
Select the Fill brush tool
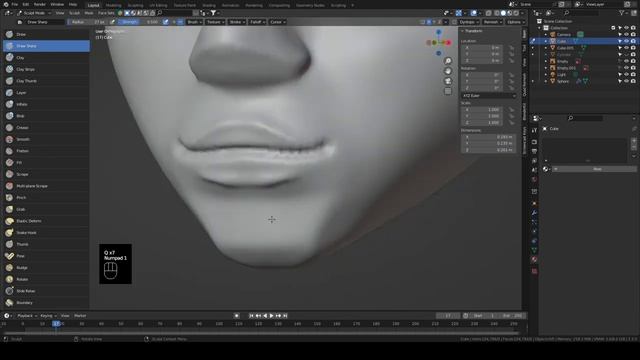[46, 162]
